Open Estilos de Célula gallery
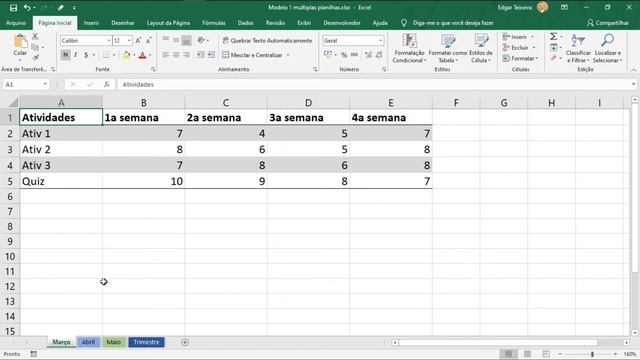Viewport: 640px width, 360px height. tap(481, 48)
